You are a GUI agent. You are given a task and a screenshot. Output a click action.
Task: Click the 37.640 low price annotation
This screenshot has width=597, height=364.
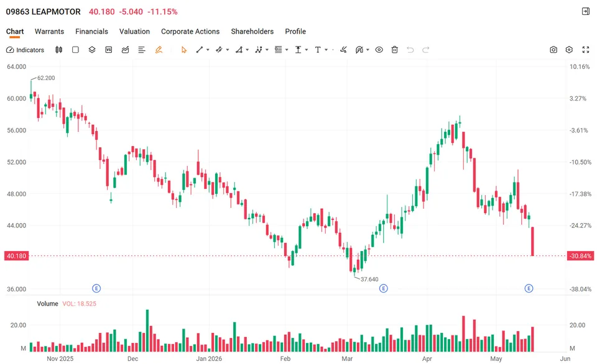pos(369,279)
